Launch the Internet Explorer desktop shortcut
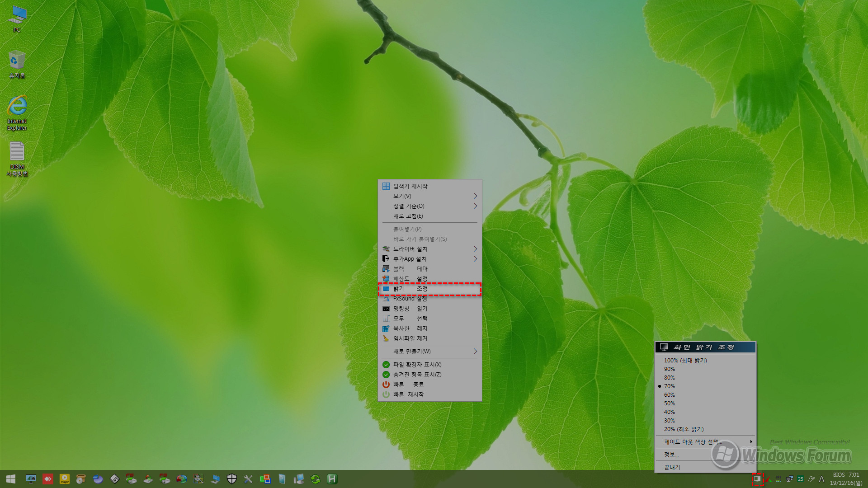This screenshot has height=488, width=868. coord(17,113)
